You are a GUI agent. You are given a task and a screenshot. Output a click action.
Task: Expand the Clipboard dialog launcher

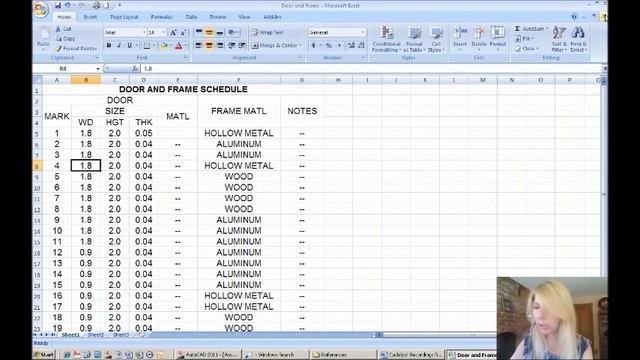coord(96,58)
